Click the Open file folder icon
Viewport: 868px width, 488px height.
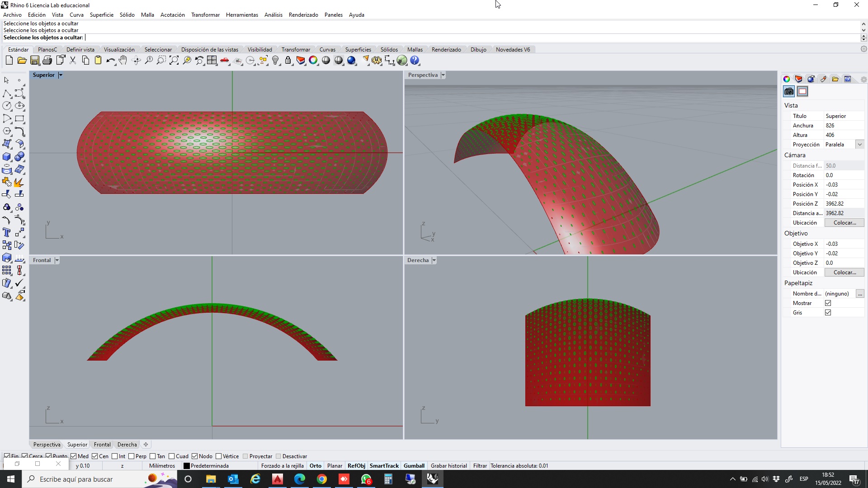click(22, 61)
